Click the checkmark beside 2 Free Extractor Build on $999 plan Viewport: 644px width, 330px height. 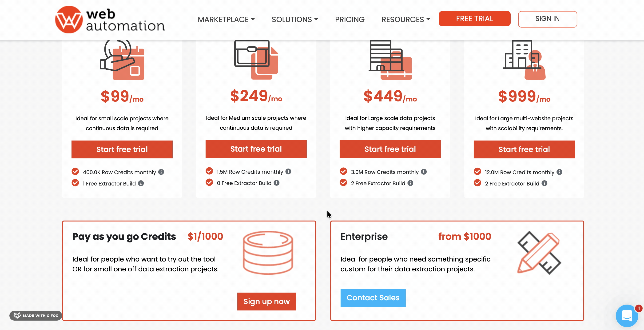click(x=477, y=183)
